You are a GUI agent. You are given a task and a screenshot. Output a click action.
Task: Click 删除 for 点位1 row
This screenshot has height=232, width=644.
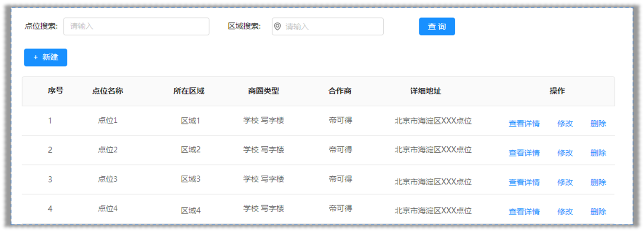click(598, 124)
